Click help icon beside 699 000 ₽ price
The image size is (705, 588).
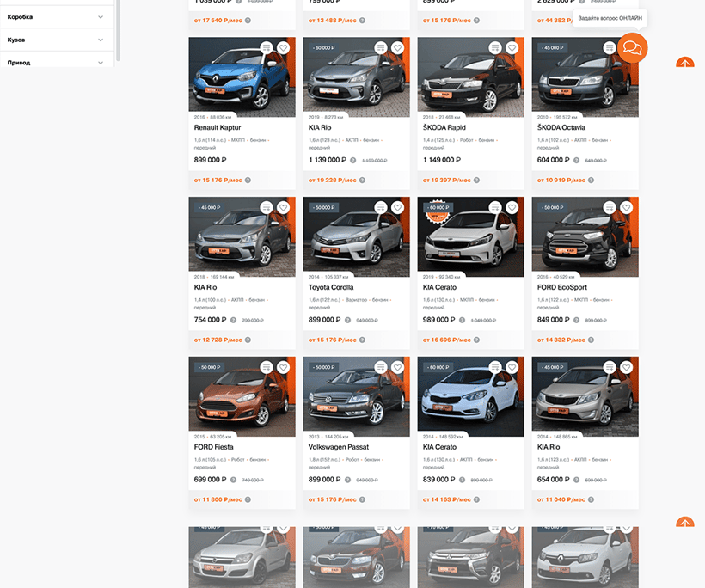tap(233, 480)
